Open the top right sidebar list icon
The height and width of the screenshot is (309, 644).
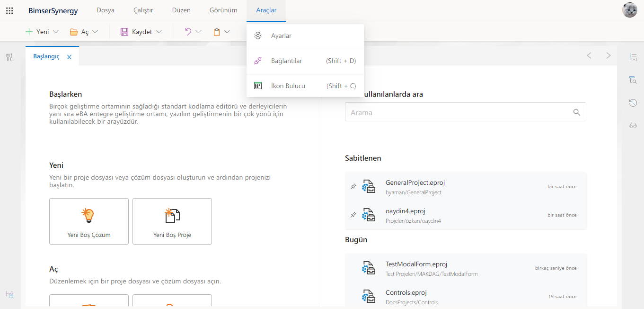[633, 57]
